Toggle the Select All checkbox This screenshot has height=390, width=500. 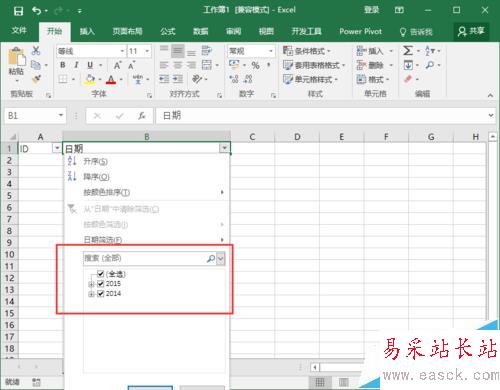101,274
